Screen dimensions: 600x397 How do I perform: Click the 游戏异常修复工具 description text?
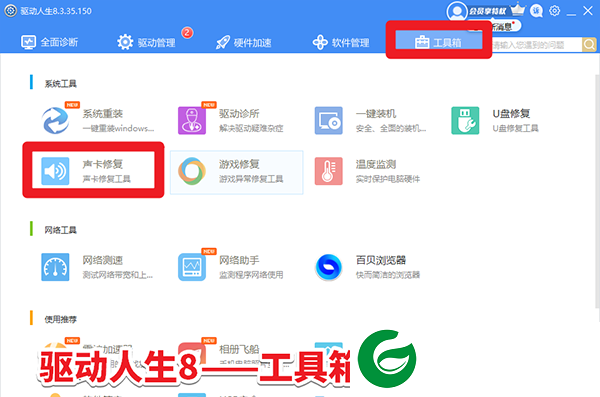click(x=251, y=179)
